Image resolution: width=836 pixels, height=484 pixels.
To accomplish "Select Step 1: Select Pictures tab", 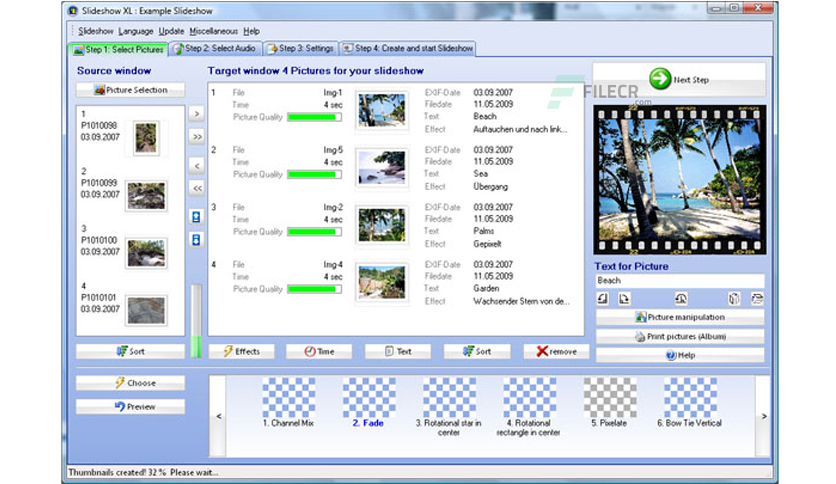I will pyautogui.click(x=119, y=50).
